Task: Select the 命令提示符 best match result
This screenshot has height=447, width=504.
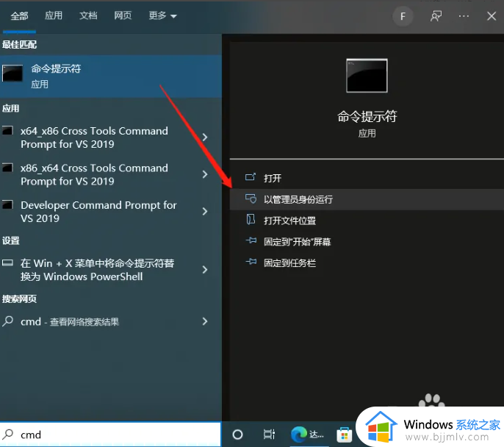Action: 111,76
